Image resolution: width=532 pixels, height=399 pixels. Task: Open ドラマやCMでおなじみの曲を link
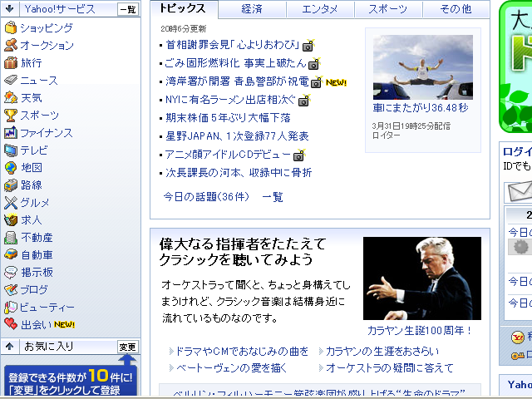tap(242, 351)
